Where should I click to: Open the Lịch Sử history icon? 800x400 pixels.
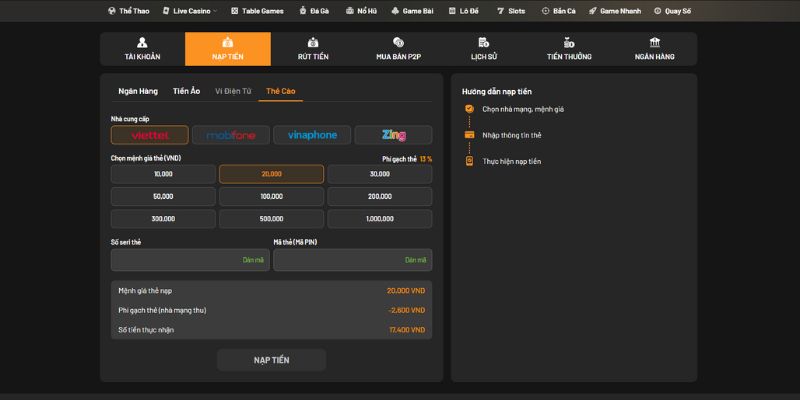pyautogui.click(x=484, y=43)
